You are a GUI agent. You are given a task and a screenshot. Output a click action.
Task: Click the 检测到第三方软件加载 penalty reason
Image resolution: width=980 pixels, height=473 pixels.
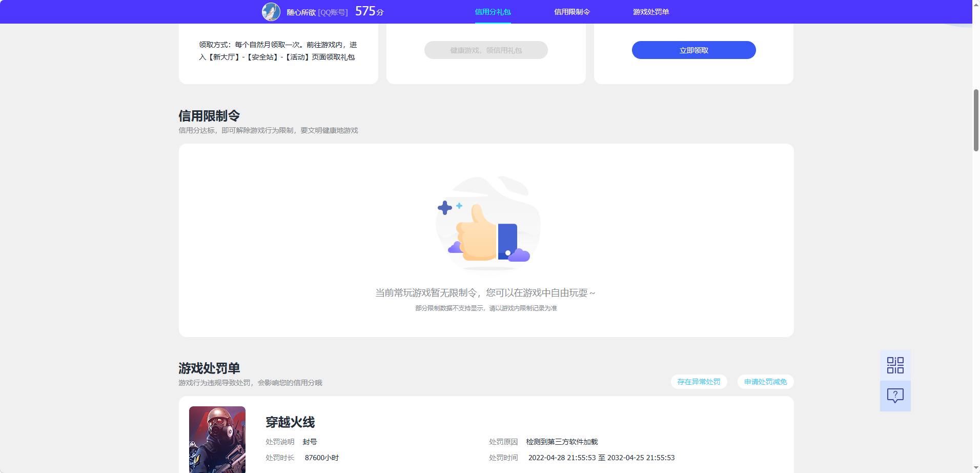[x=562, y=442]
